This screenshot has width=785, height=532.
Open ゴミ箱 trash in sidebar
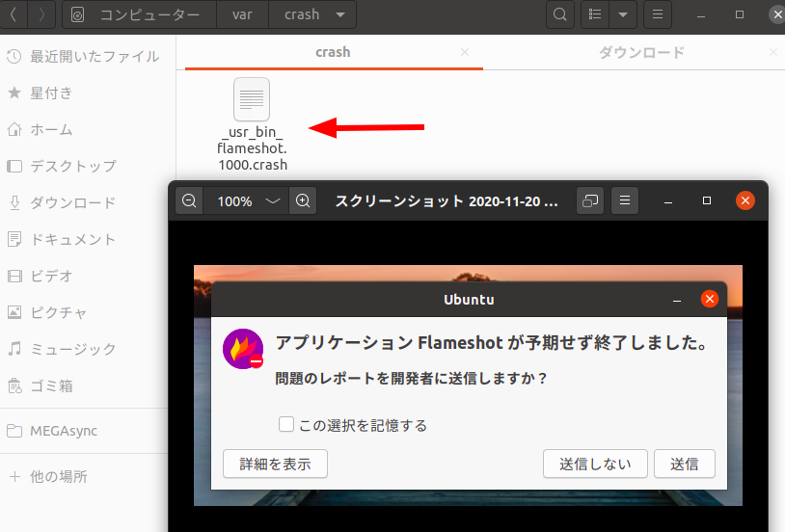click(84, 386)
